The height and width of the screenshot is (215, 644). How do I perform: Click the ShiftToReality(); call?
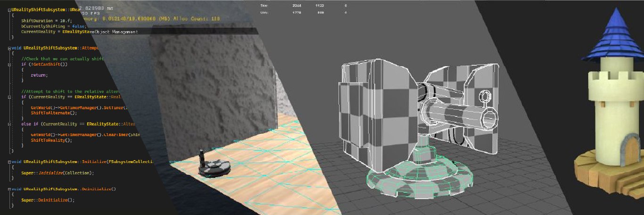(52, 140)
